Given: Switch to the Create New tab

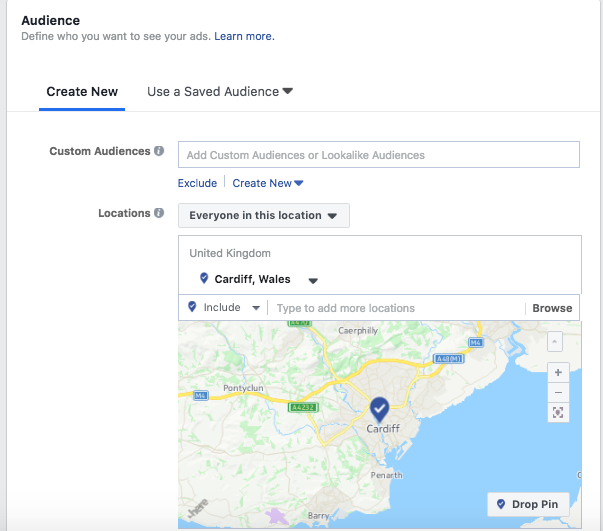Looking at the screenshot, I should [82, 92].
